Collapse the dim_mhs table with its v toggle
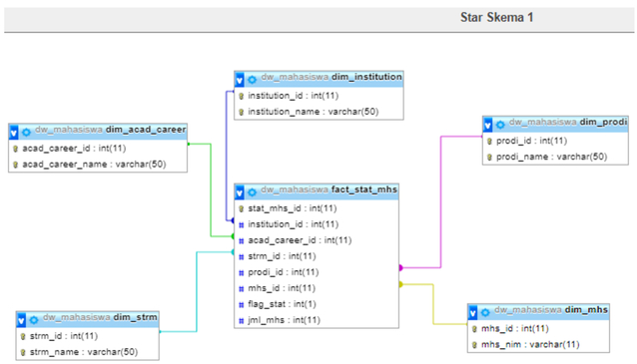 coord(473,313)
